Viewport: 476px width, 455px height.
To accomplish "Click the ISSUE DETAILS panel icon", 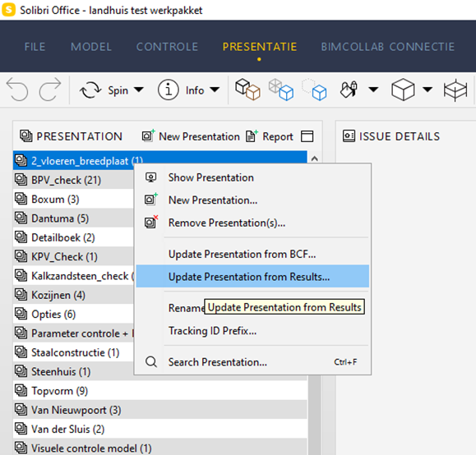I will [349, 136].
